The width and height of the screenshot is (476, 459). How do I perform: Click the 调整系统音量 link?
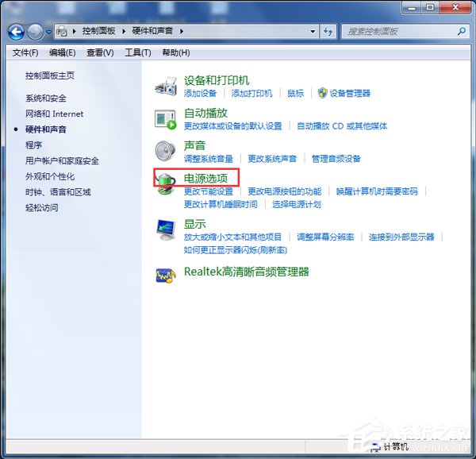click(x=208, y=159)
